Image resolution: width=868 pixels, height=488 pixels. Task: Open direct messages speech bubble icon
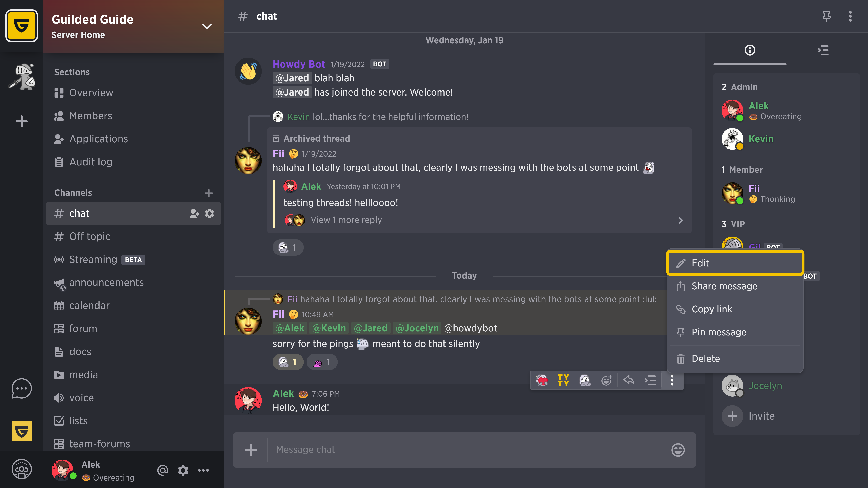22,389
